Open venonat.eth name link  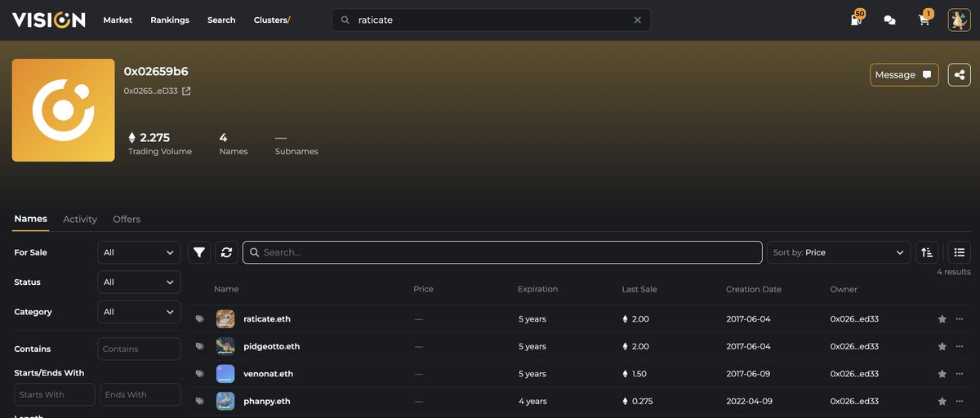[268, 374]
